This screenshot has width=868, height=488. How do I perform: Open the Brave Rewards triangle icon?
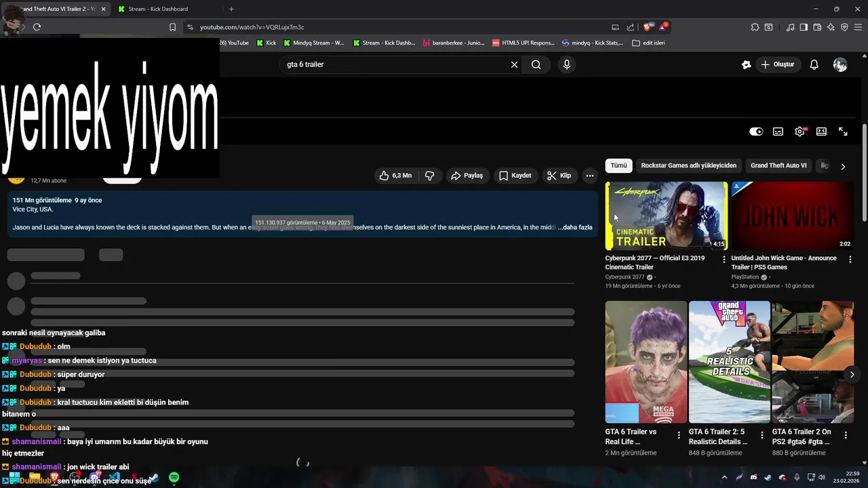(663, 27)
